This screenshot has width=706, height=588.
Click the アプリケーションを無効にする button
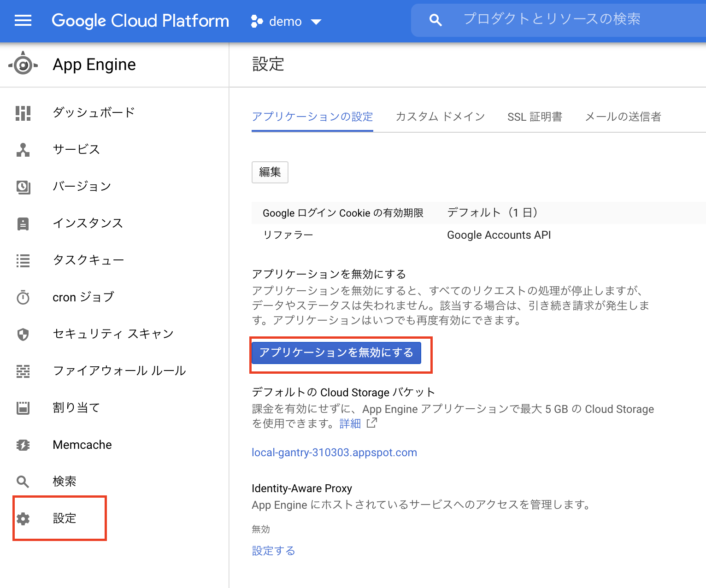pos(336,353)
